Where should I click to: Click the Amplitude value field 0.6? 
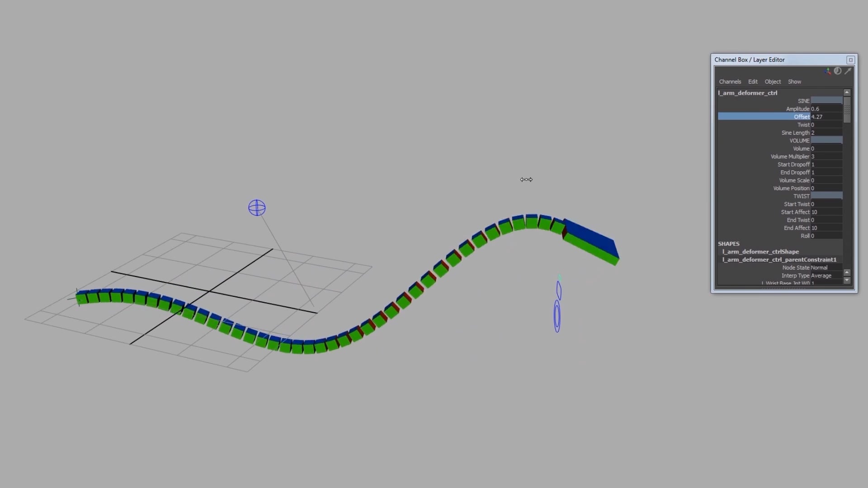[826, 109]
